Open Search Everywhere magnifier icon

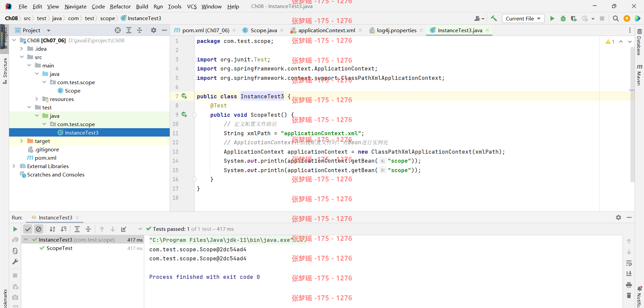point(616,18)
